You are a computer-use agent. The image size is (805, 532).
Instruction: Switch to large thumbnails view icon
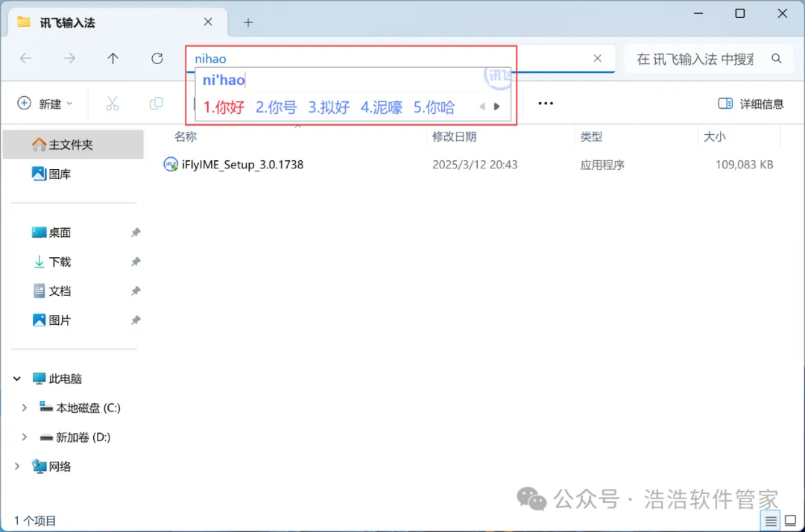click(x=791, y=522)
